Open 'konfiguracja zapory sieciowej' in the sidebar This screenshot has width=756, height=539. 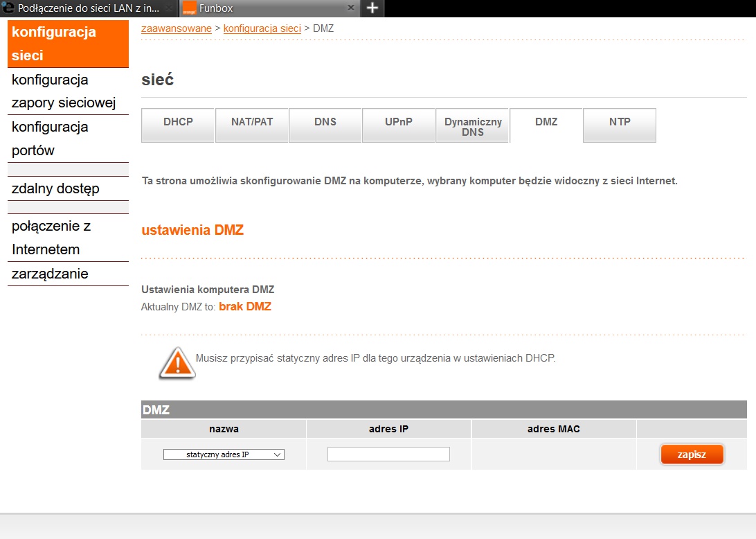(68, 91)
